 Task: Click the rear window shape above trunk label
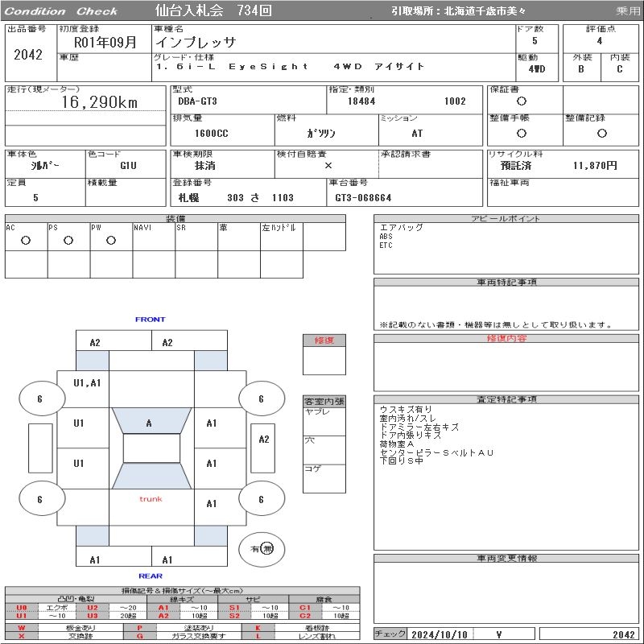151,476
